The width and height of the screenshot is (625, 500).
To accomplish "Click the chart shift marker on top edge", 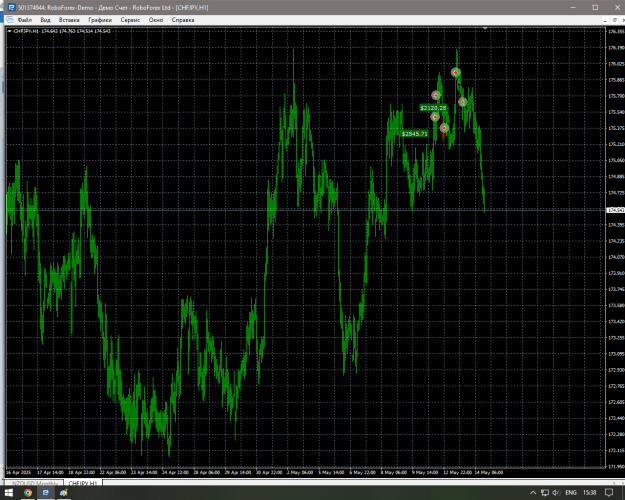I will [485, 28].
